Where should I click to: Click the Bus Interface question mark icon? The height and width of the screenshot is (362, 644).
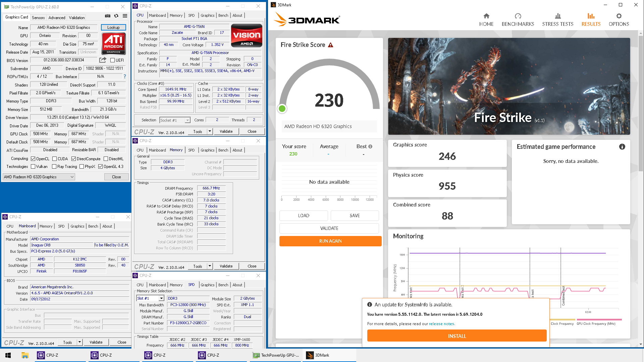pyautogui.click(x=125, y=76)
